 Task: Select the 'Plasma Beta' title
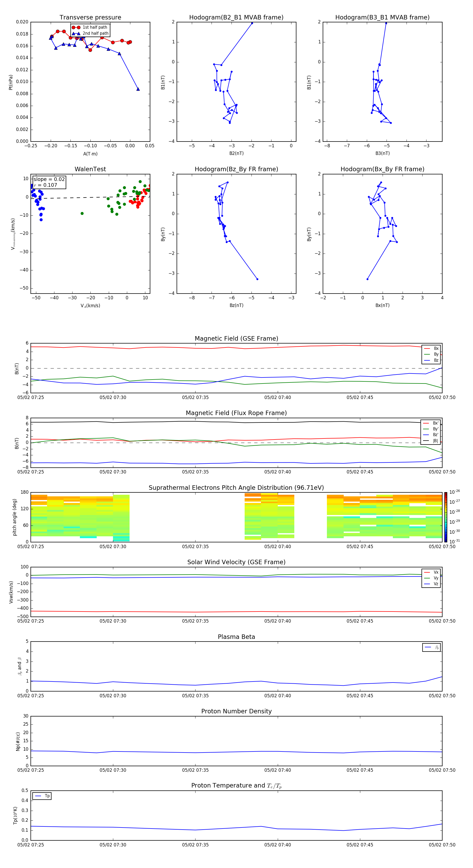pos(236,637)
